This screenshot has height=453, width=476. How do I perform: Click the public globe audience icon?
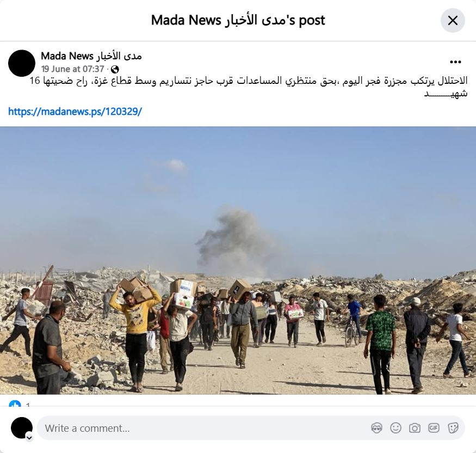[115, 70]
